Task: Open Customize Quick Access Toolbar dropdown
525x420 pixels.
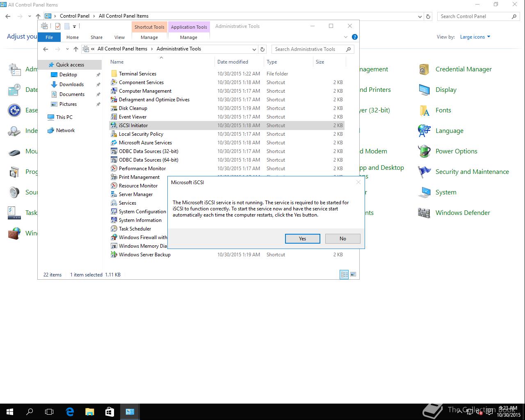Action: [74, 27]
